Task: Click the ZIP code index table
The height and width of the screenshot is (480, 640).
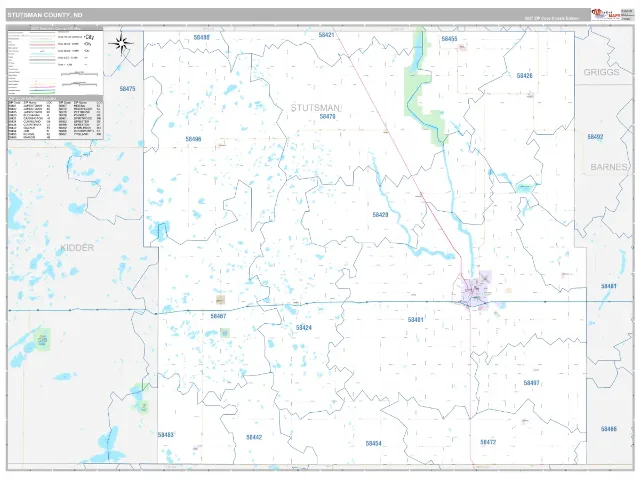Action: pyautogui.click(x=55, y=118)
